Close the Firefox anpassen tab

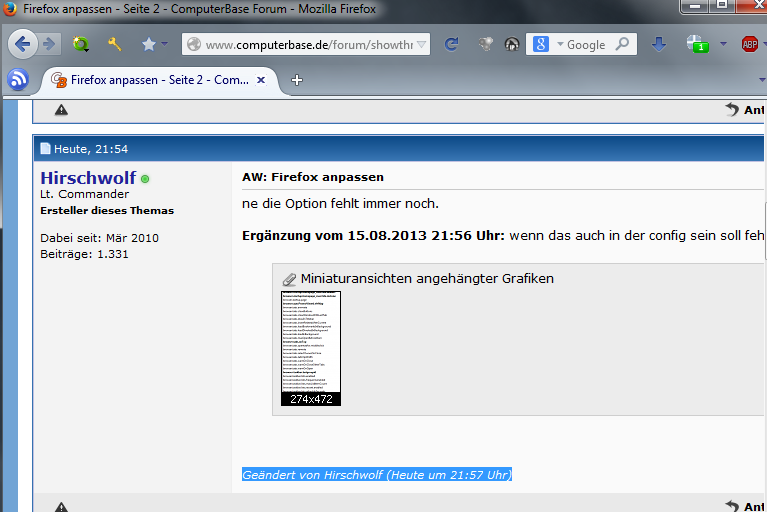(x=261, y=80)
